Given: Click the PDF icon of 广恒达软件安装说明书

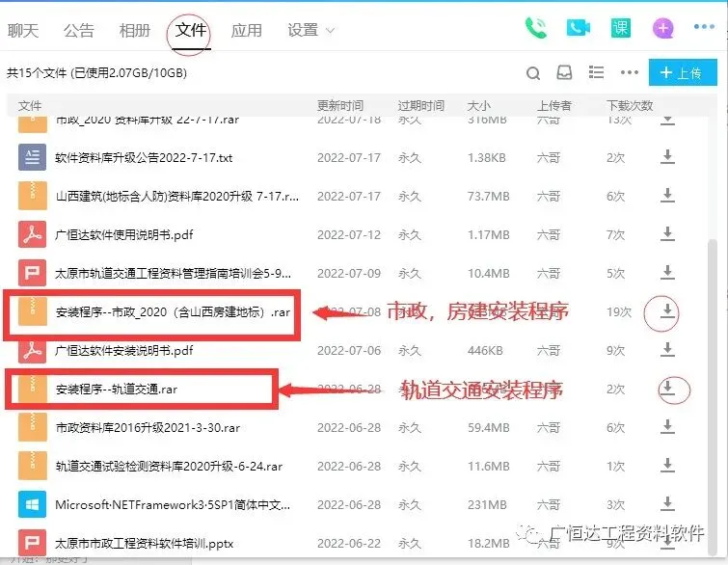Looking at the screenshot, I should (x=32, y=351).
